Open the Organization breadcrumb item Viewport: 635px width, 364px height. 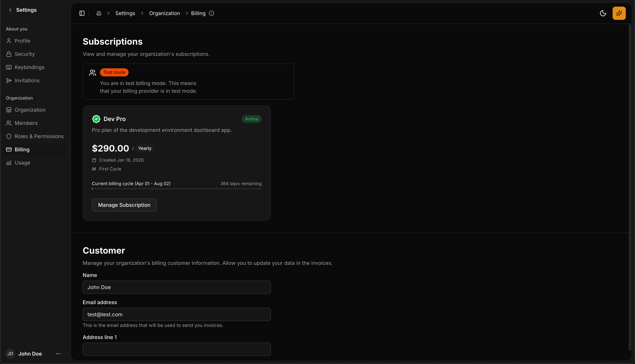click(164, 13)
